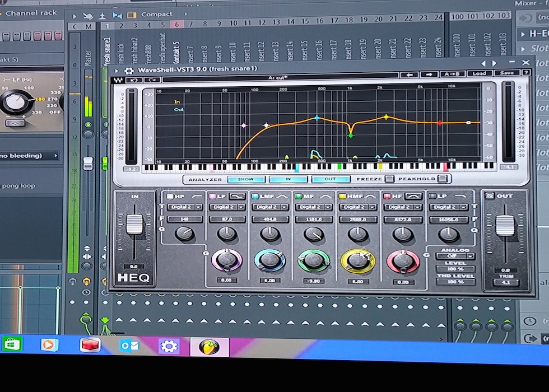
Task: Enable the HP band
Action: (170, 197)
